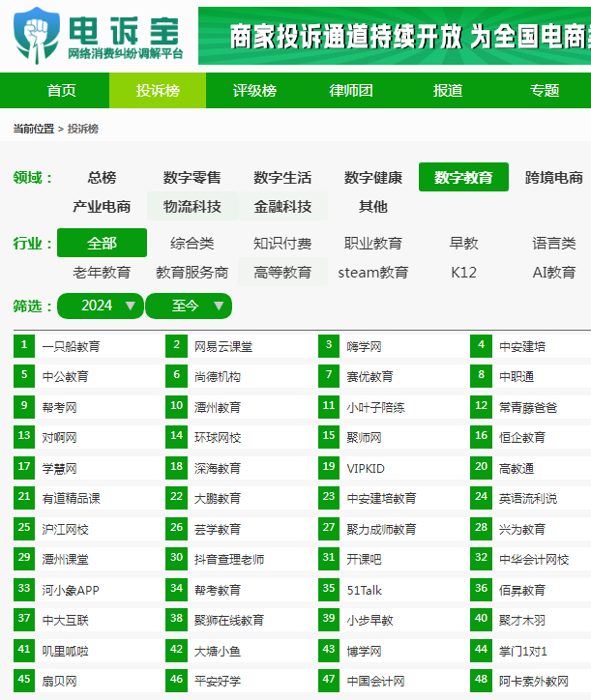591x700 pixels.
Task: Select the 老年教育 industry filter
Action: (x=102, y=272)
